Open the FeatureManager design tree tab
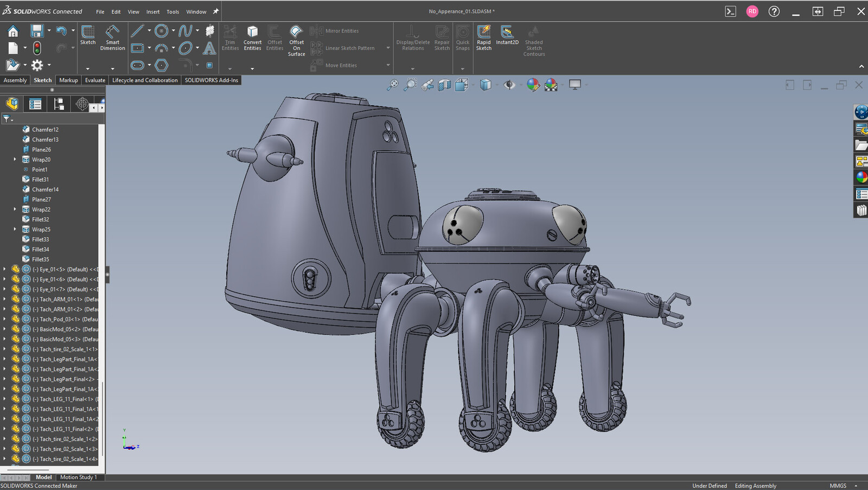Screen dimensions: 868x490 click(12, 104)
